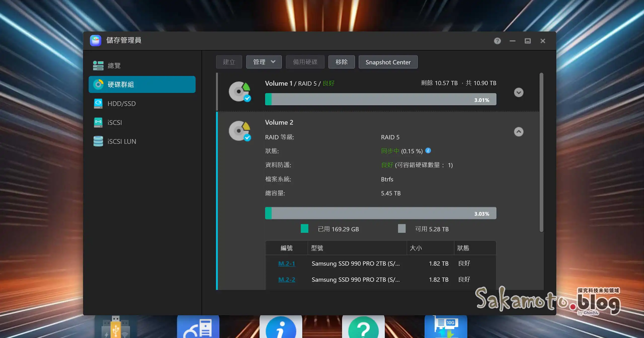644x338 pixels.
Task: Click the Storage Manager app icon
Action: [x=96, y=40]
